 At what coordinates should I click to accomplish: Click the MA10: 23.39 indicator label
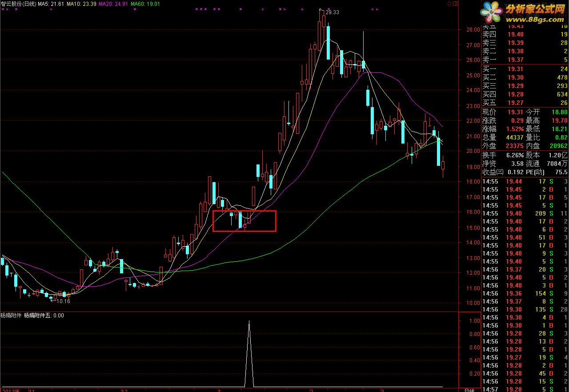(x=81, y=4)
